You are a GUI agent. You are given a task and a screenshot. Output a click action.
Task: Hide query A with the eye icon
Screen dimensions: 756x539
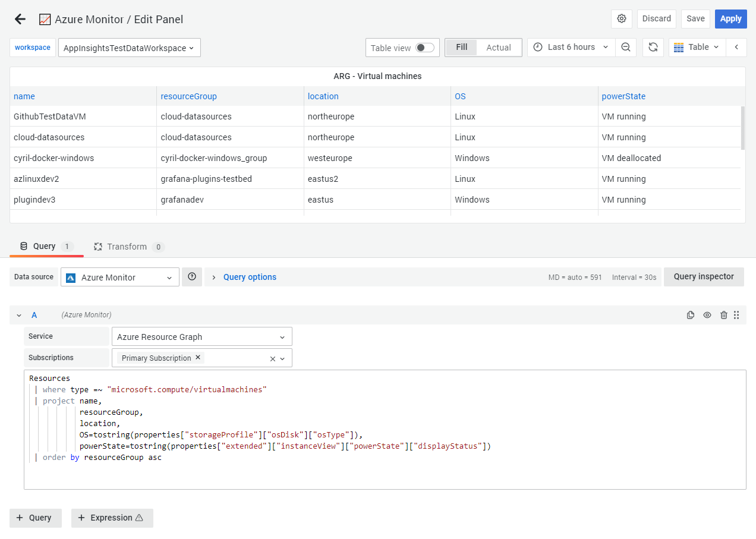(x=707, y=315)
